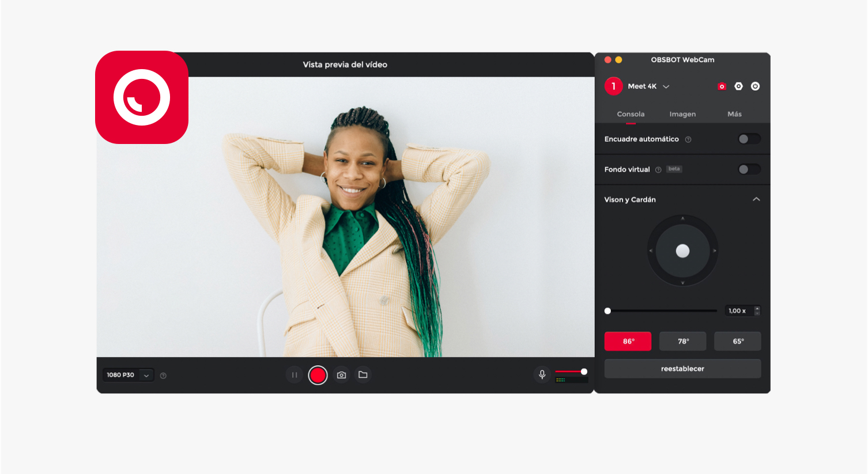Open the recordings folder
868x474 pixels.
(x=363, y=375)
